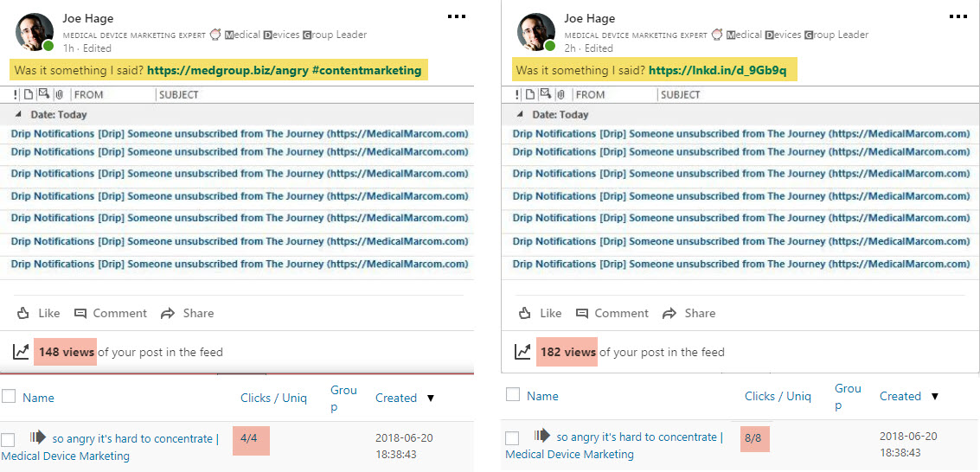The image size is (980, 472).
Task: Comment on the left post
Action: tap(111, 314)
